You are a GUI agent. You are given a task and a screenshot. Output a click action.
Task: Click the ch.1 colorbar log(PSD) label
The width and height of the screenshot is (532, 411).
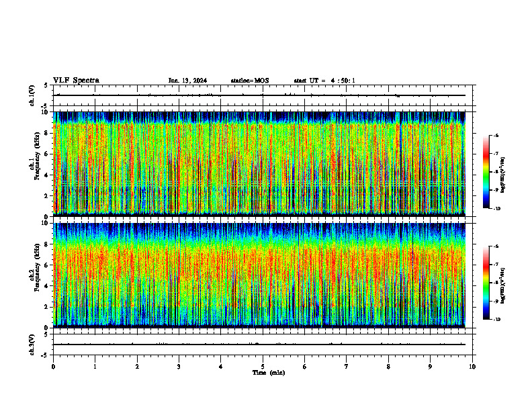(503, 175)
